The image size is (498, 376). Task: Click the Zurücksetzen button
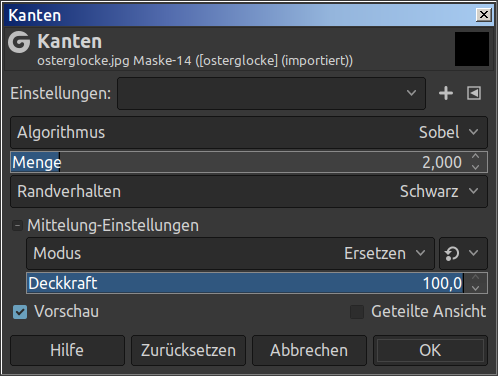coord(188,350)
